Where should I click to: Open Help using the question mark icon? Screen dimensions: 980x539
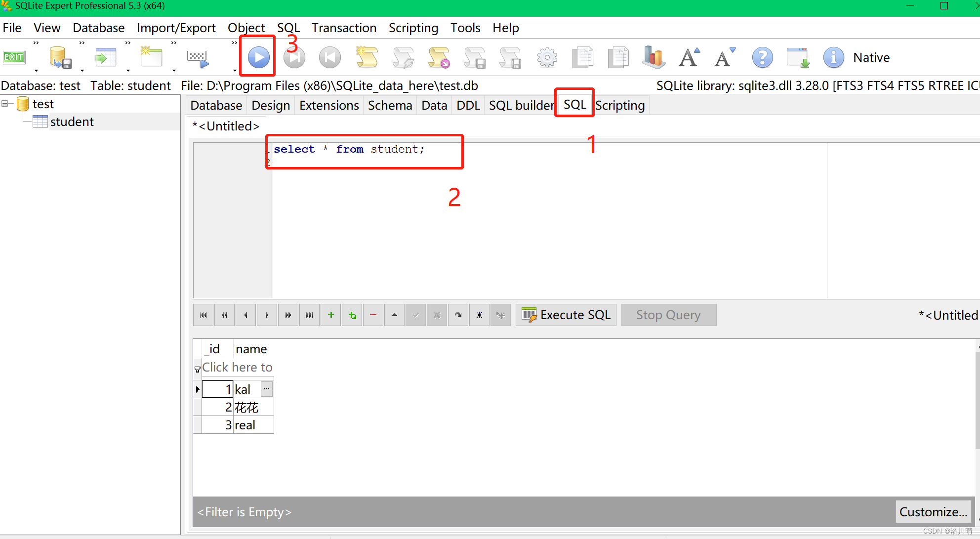pyautogui.click(x=762, y=57)
